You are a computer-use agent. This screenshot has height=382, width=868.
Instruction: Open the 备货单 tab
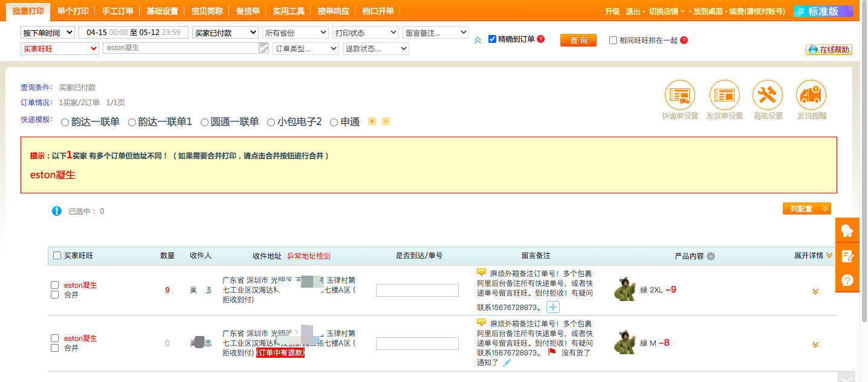pos(248,11)
